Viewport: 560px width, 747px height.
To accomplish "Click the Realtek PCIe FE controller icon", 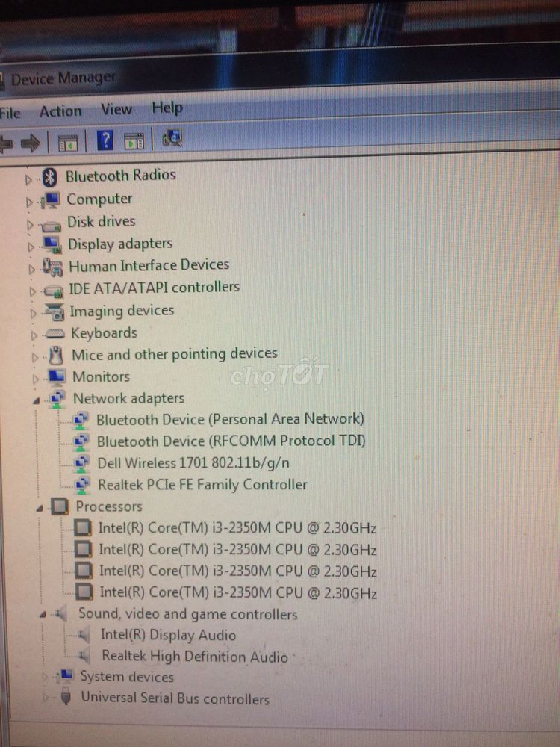I will [82, 486].
